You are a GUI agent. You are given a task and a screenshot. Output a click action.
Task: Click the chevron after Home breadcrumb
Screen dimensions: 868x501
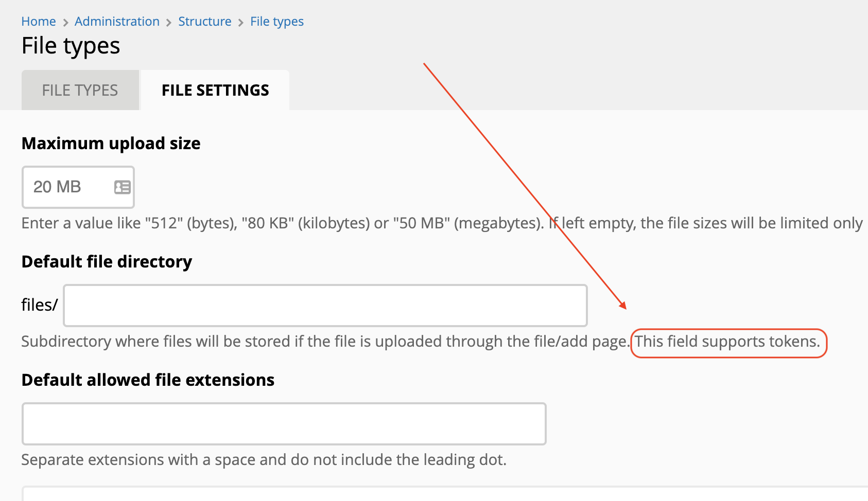point(65,22)
